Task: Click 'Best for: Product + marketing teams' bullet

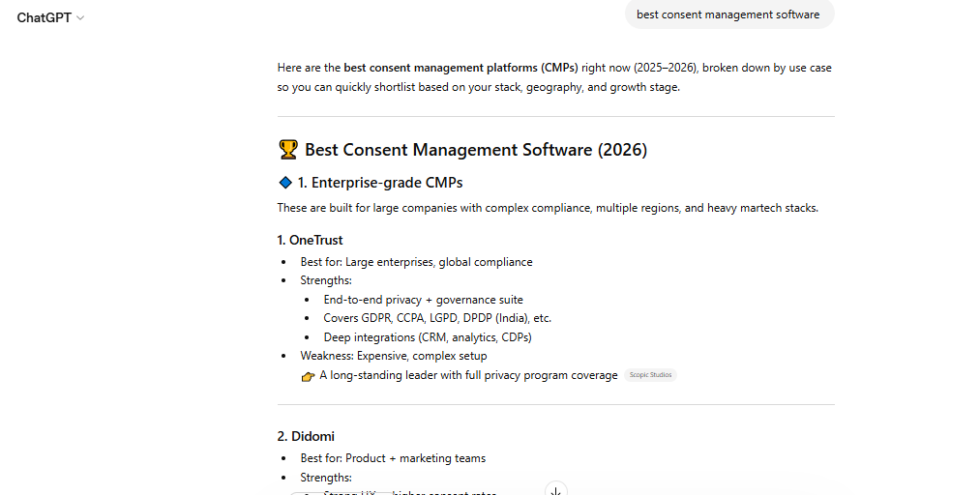Action: 393,458
